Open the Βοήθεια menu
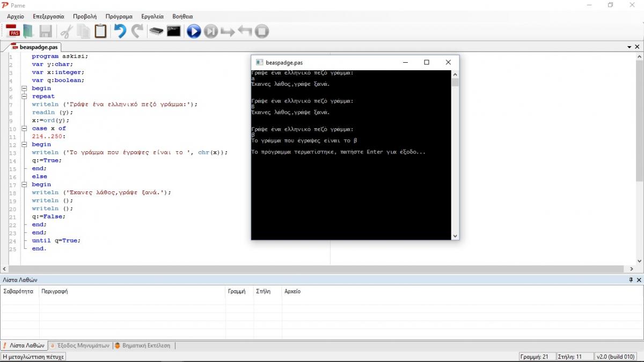 click(x=182, y=17)
